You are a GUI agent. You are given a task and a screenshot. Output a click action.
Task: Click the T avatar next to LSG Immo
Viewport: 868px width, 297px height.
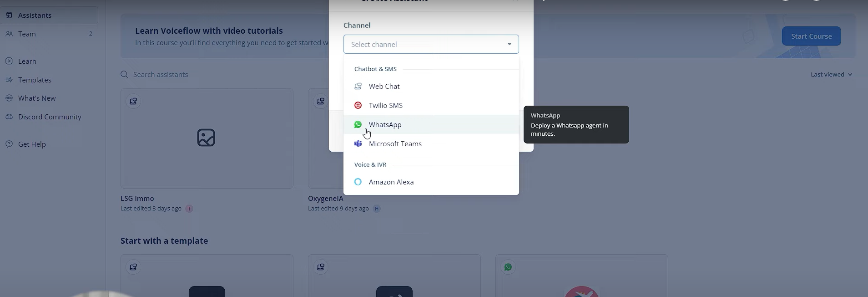point(189,209)
